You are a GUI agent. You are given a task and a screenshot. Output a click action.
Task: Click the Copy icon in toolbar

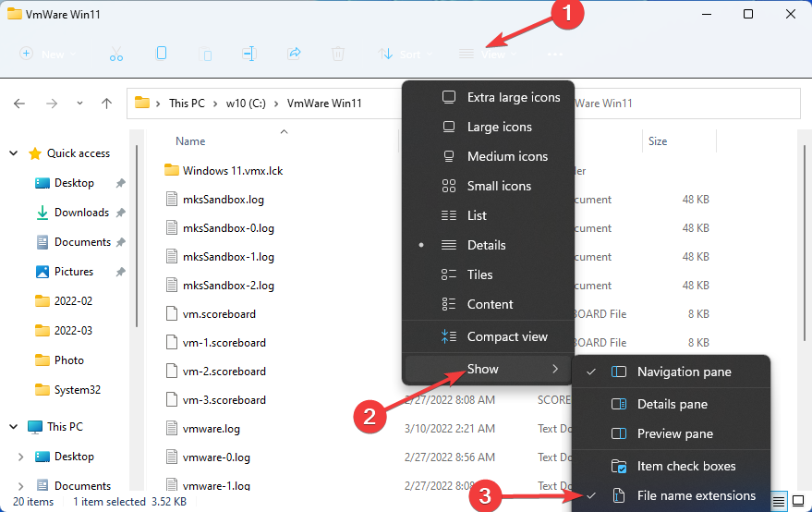161,54
